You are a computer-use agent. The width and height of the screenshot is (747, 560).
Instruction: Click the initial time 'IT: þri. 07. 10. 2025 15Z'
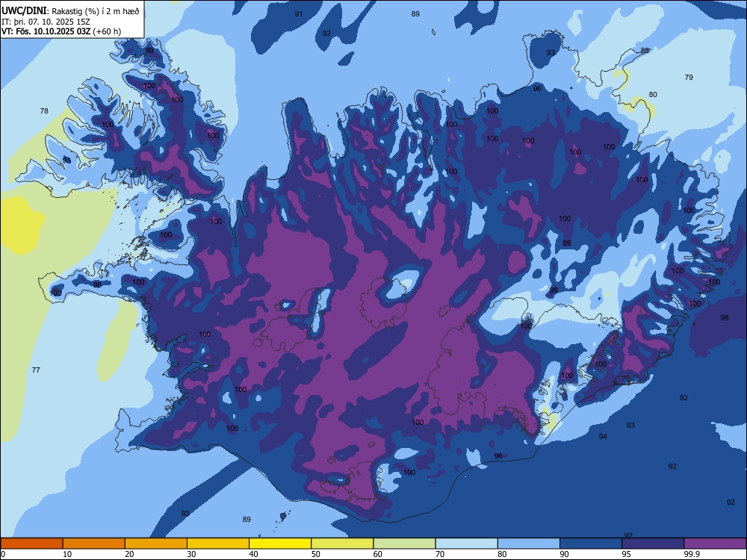[x=46, y=22]
